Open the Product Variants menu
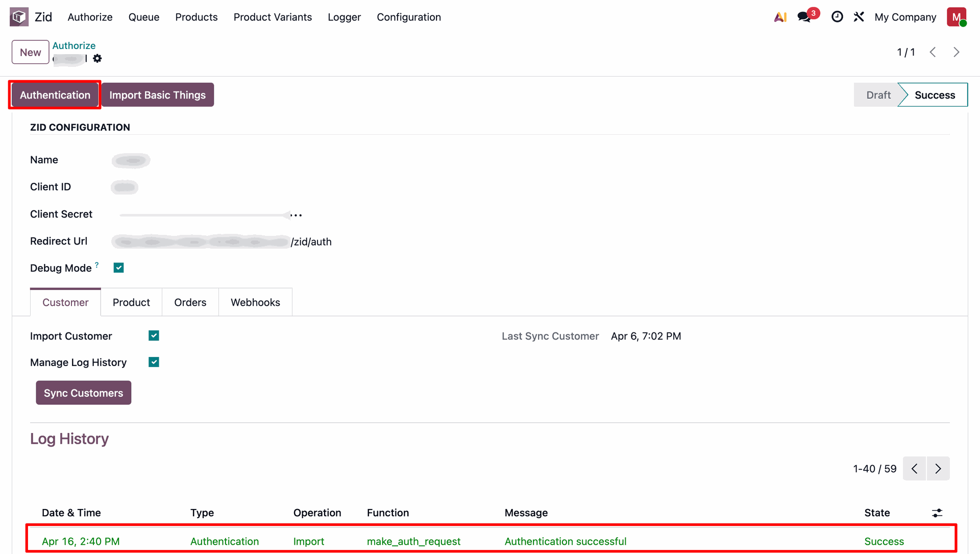The height and width of the screenshot is (554, 980). 273,17
